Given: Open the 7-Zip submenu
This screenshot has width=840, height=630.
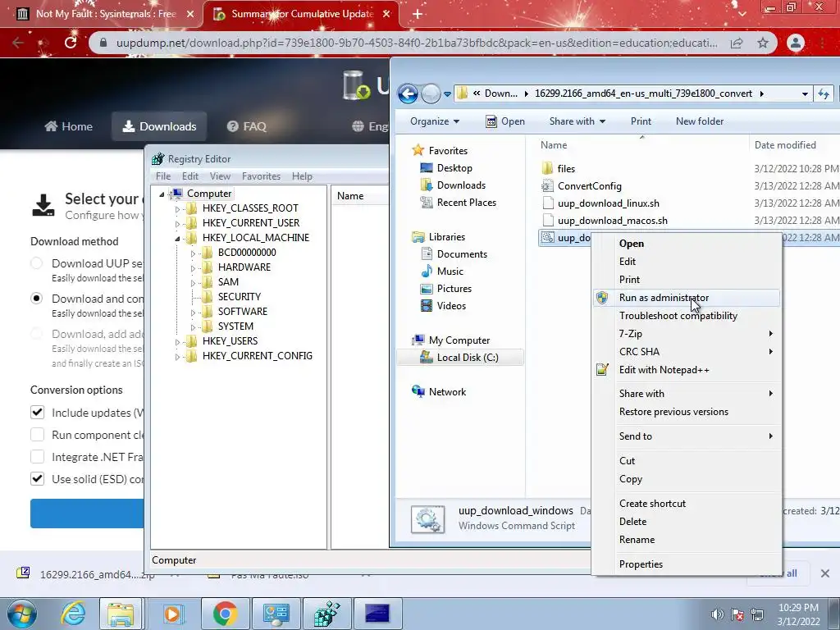Looking at the screenshot, I should click(686, 334).
